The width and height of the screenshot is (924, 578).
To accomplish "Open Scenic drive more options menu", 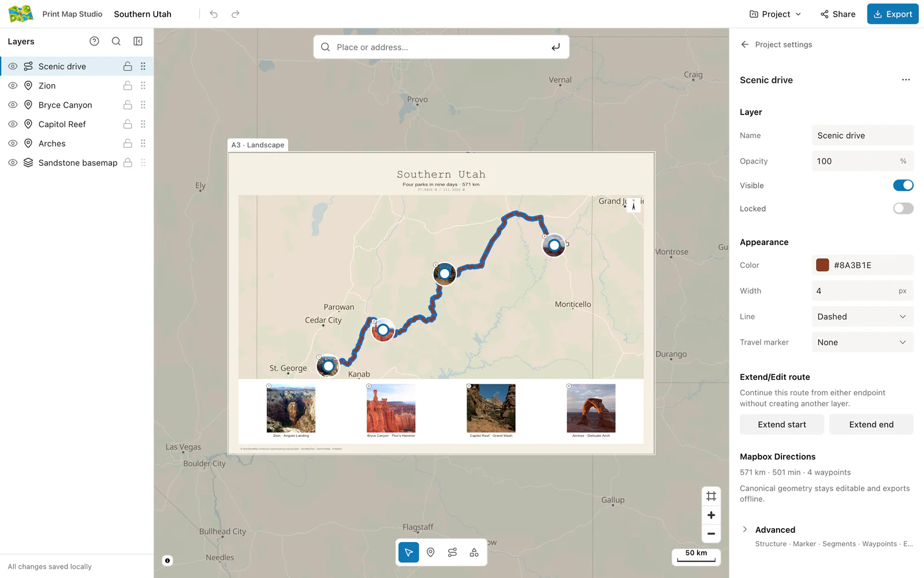I will point(906,80).
